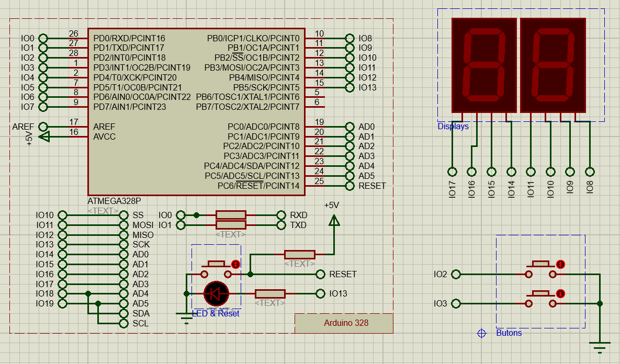Image resolution: width=620 pixels, height=364 pixels.
Task: Click the push button wired to IO2
Action: point(540,269)
